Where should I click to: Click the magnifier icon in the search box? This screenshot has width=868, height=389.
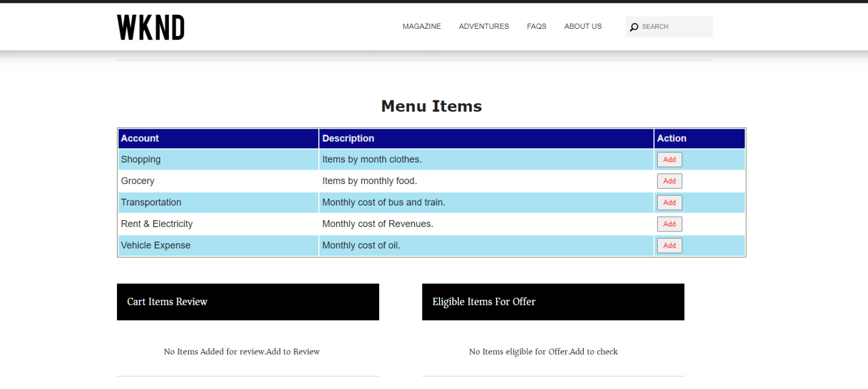pos(633,27)
